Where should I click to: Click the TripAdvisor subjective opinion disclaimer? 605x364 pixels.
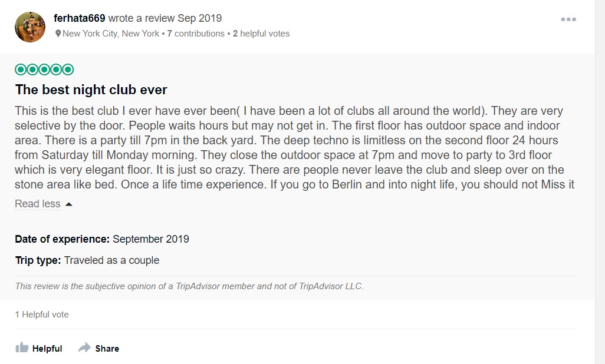[189, 286]
